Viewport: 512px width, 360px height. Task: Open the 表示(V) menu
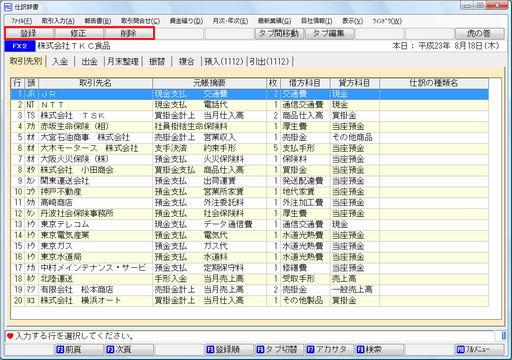pos(353,21)
